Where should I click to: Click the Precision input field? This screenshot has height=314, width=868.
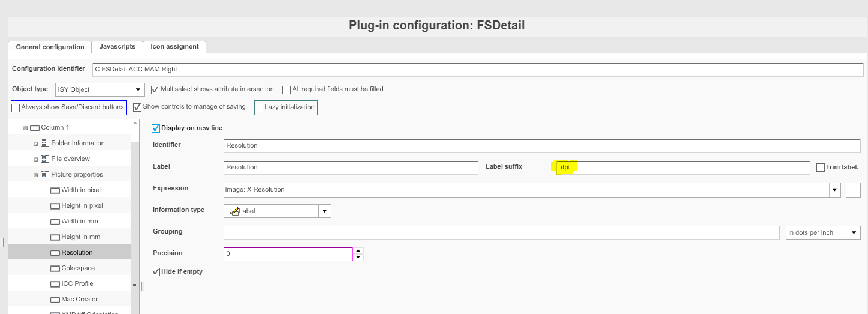tap(288, 254)
